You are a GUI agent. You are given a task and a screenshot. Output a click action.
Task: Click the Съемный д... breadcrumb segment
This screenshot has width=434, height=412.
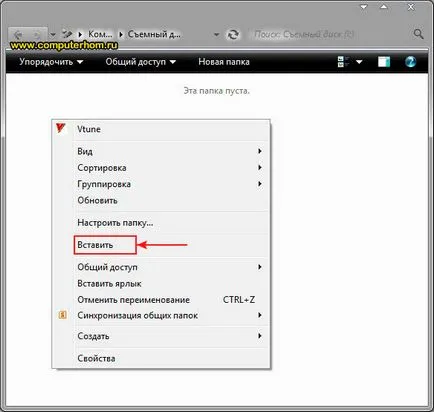point(154,34)
